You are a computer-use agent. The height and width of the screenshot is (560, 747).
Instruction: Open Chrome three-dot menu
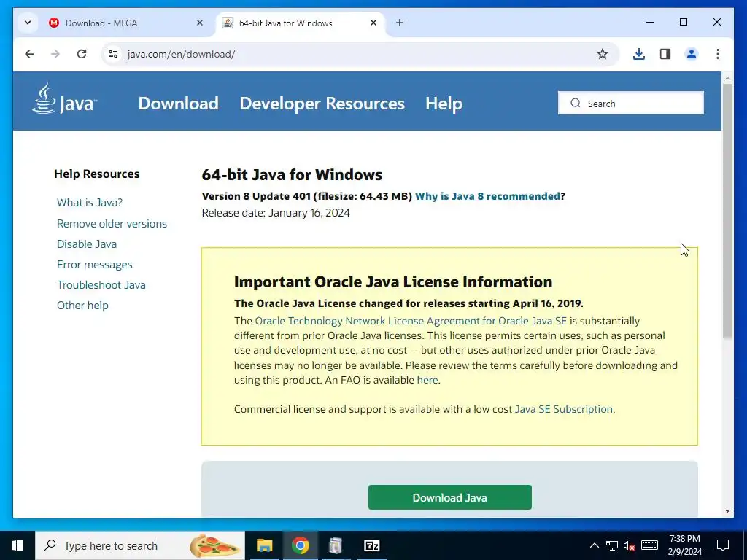718,54
